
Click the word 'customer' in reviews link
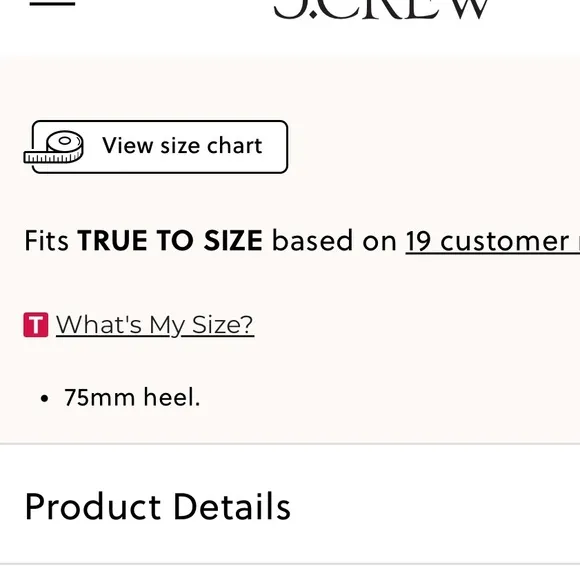point(505,241)
